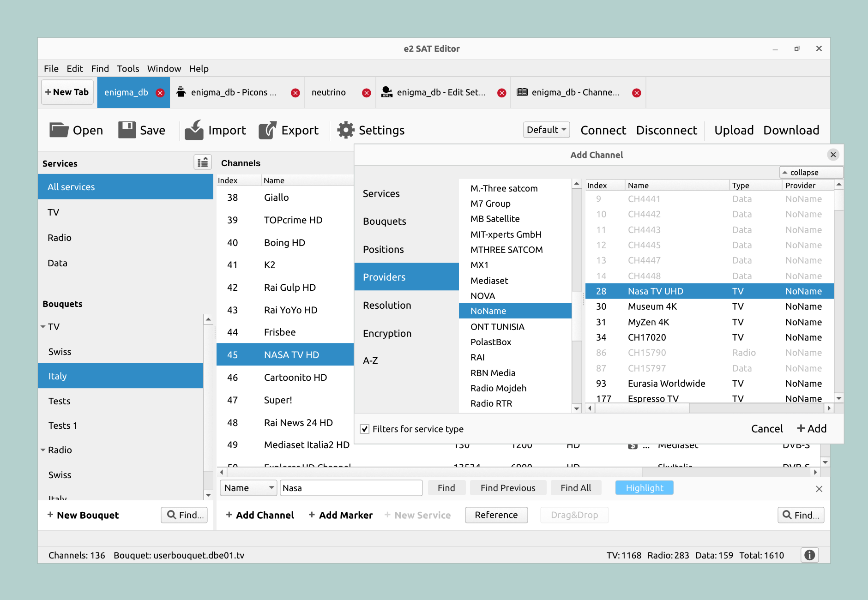Collapse the TV bouquets tree

click(44, 326)
